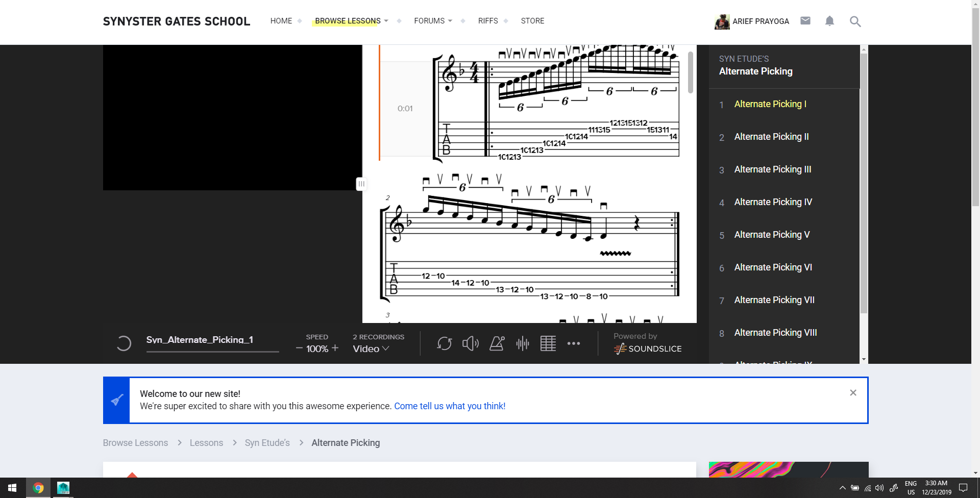Open the volume speaker icon
The width and height of the screenshot is (980, 498).
click(x=470, y=344)
